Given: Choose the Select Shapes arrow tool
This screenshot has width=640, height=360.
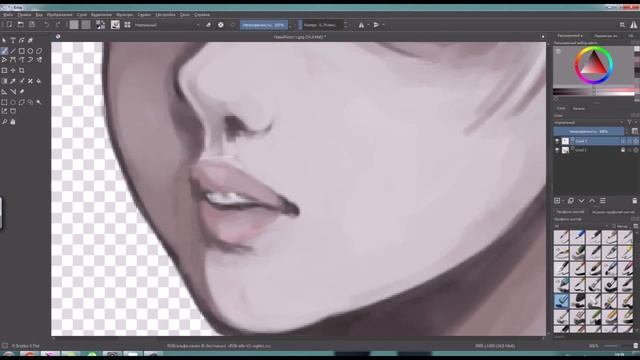Looking at the screenshot, I should point(4,40).
